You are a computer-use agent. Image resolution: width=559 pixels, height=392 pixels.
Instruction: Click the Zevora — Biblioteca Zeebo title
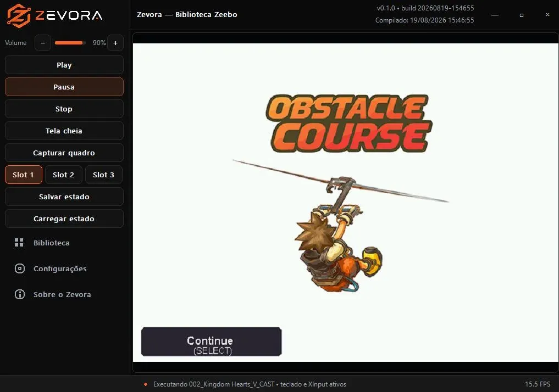tap(187, 15)
